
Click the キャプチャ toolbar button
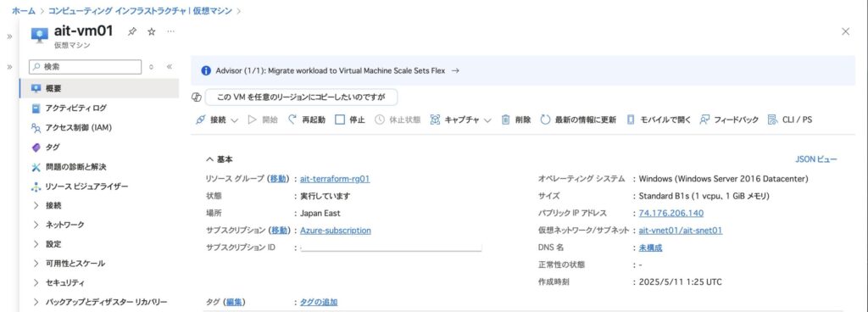pyautogui.click(x=454, y=120)
